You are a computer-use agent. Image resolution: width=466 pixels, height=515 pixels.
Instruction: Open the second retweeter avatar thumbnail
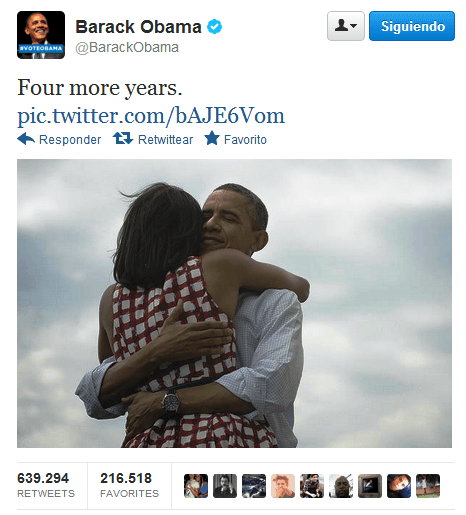point(225,486)
